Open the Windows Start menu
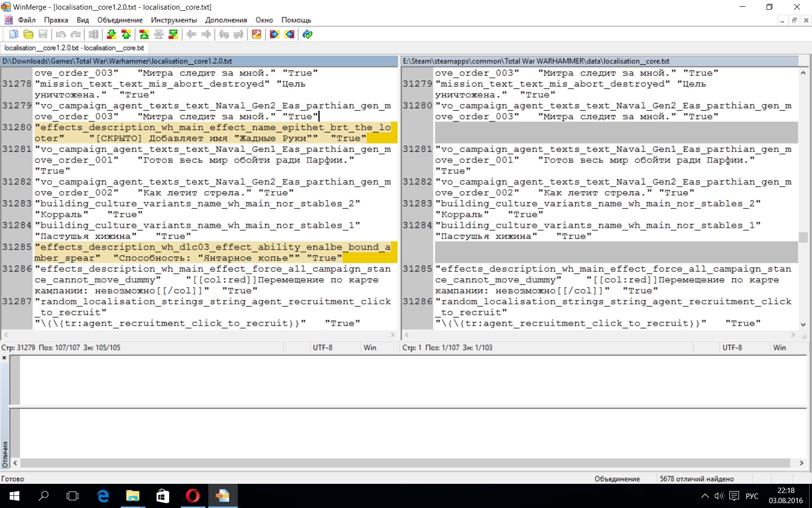The image size is (812, 508). coord(14,496)
